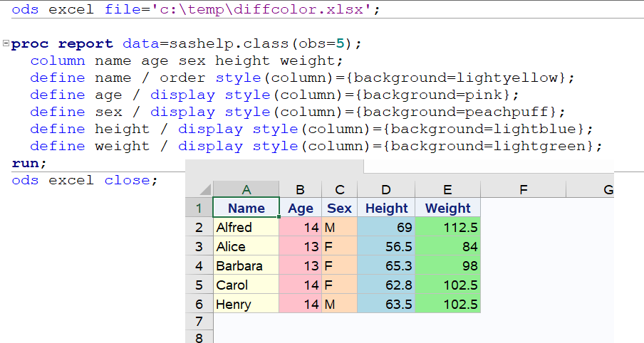Select row 7 header
644x343 pixels.
pyautogui.click(x=199, y=324)
